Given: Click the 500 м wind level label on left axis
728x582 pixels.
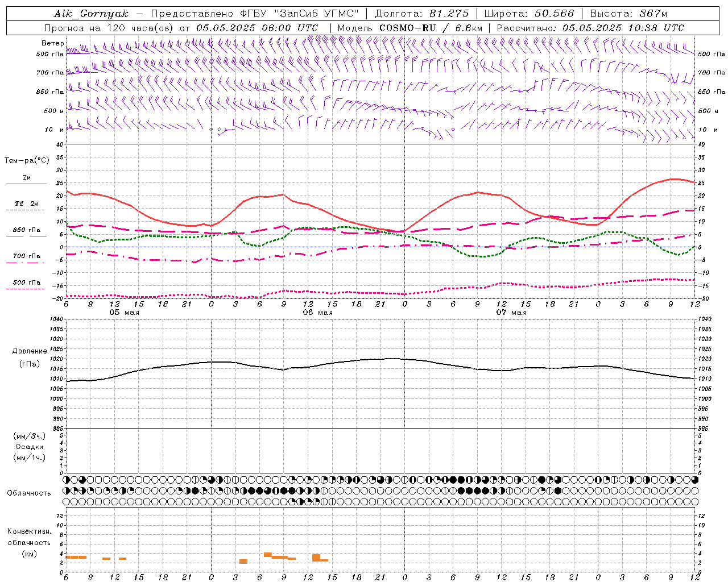Looking at the screenshot, I should (x=53, y=111).
